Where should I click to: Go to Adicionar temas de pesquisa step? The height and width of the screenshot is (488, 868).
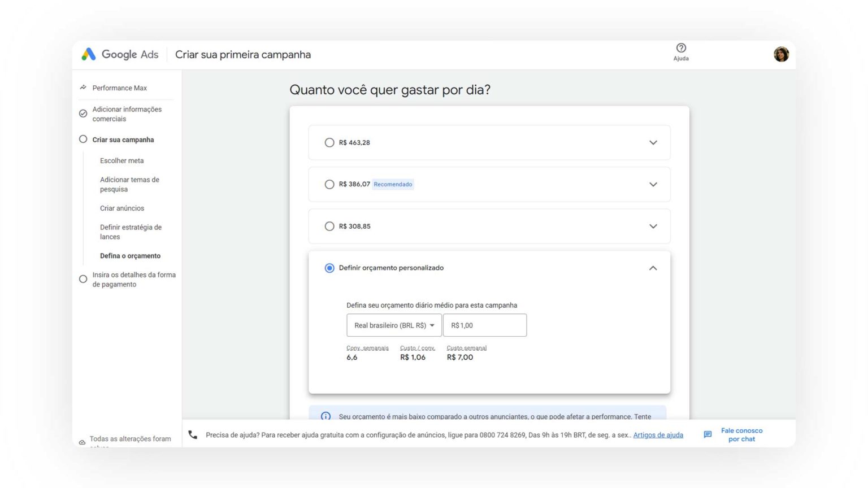pos(129,184)
